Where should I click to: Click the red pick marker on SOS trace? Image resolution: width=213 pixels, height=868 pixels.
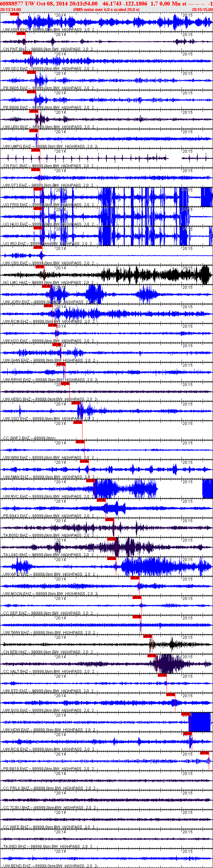[170, 695]
